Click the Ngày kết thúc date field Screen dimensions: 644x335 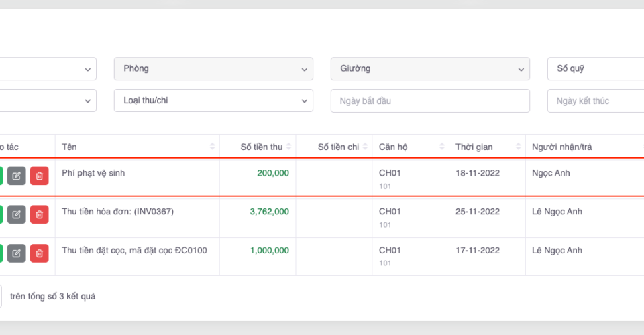(x=595, y=100)
